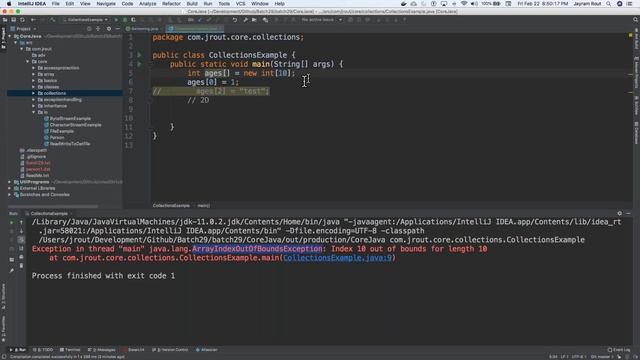Click the Project panel gear icon
The width and height of the screenshot is (640, 360).
(109, 29)
